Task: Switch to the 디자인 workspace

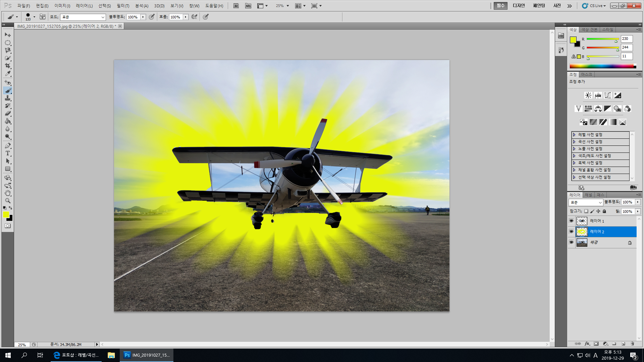Action: coord(519,6)
